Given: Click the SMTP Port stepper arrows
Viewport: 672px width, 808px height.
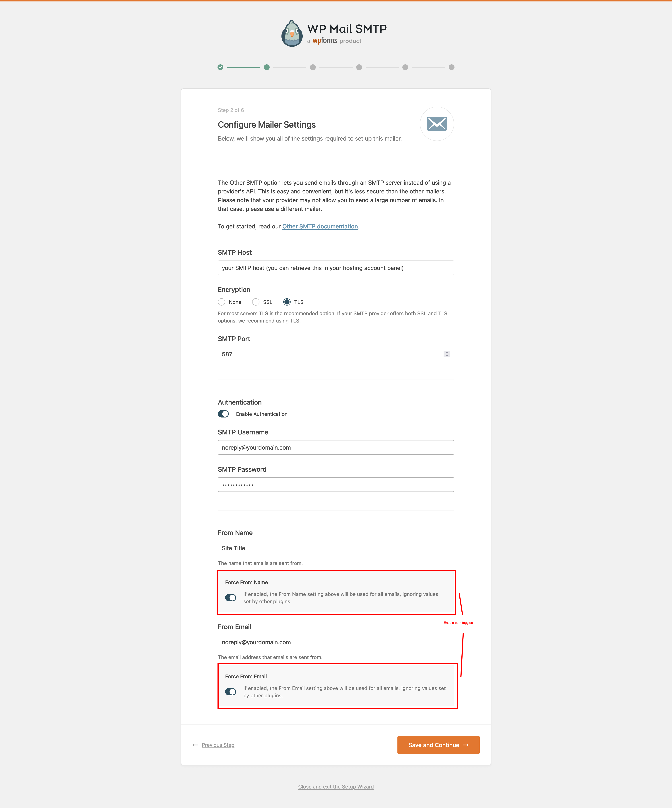Looking at the screenshot, I should [447, 354].
